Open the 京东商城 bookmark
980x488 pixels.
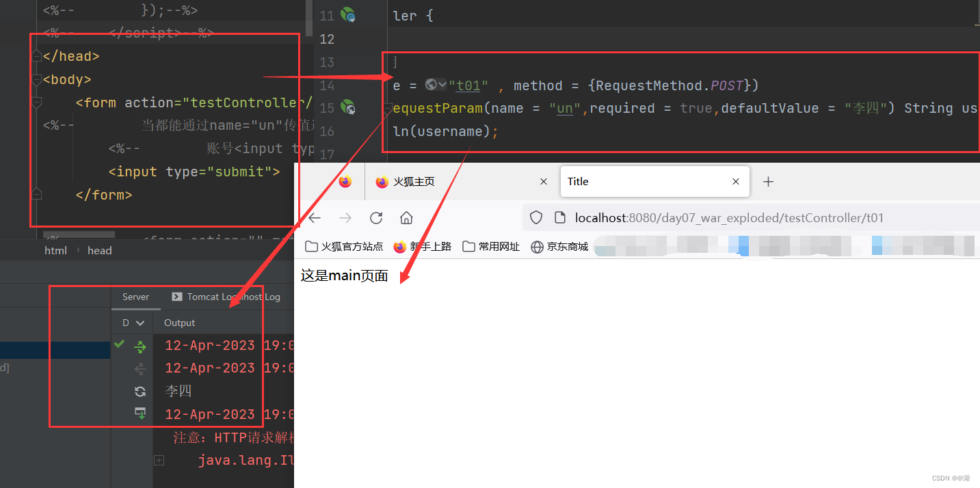[x=559, y=247]
